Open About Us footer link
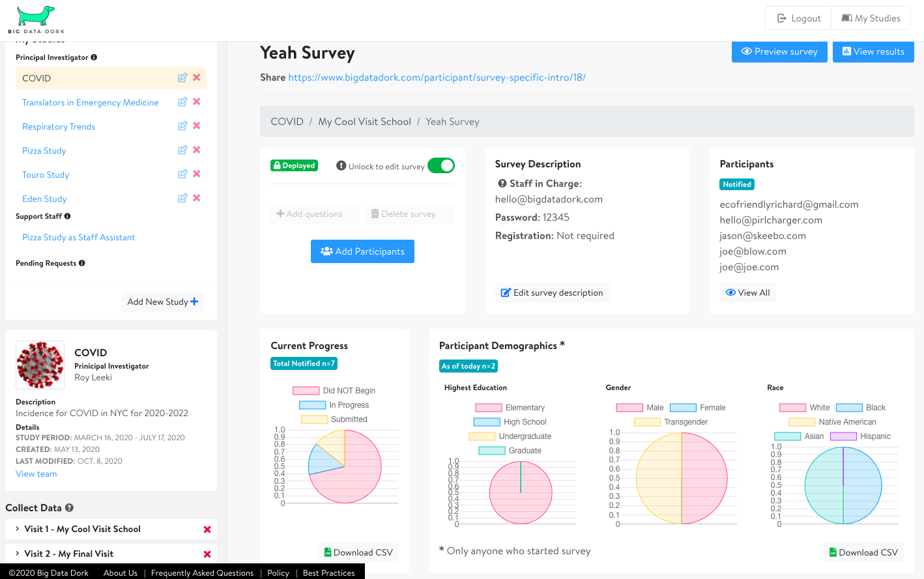This screenshot has width=924, height=579. (x=121, y=573)
